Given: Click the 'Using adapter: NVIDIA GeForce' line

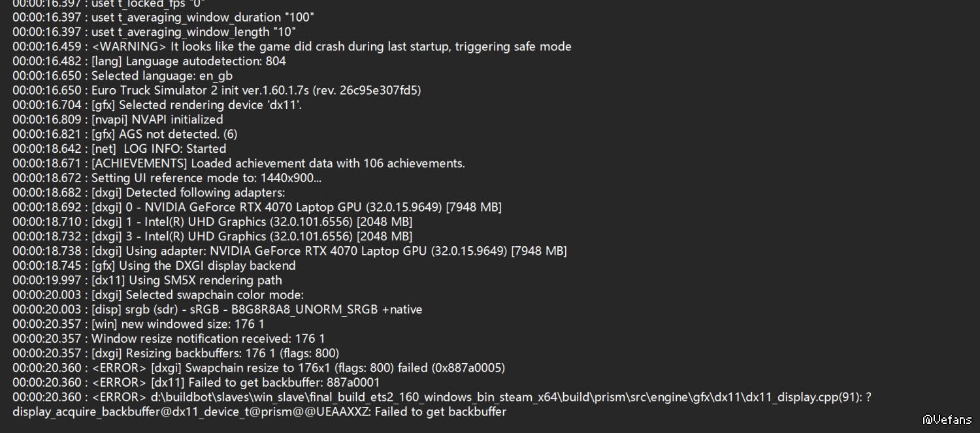Looking at the screenshot, I should coord(289,251).
